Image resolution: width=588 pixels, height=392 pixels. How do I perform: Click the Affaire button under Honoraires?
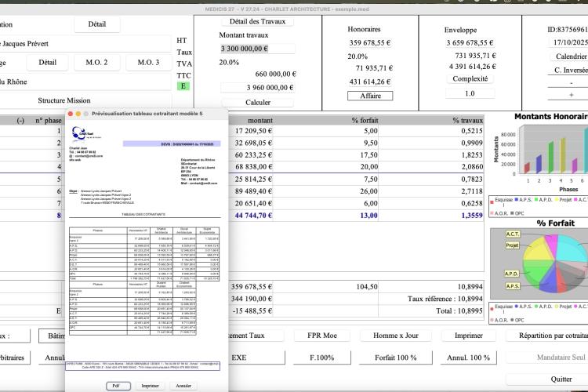[370, 96]
